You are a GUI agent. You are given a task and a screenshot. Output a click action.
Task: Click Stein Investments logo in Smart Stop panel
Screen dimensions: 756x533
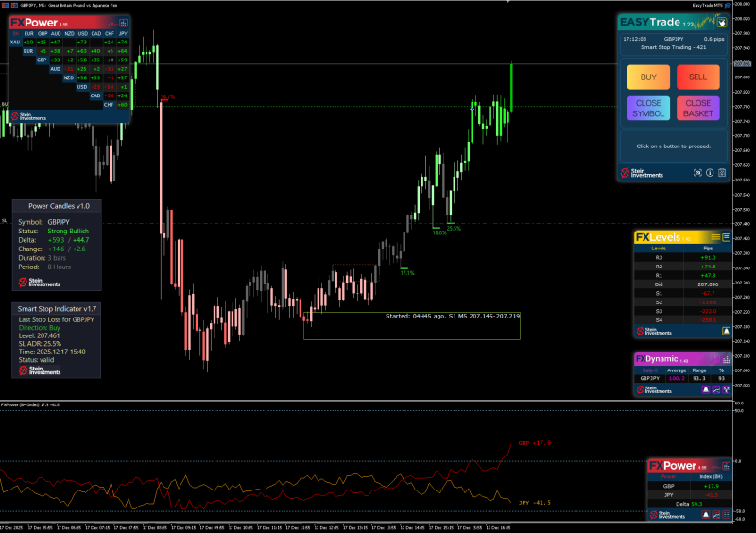pos(40,370)
